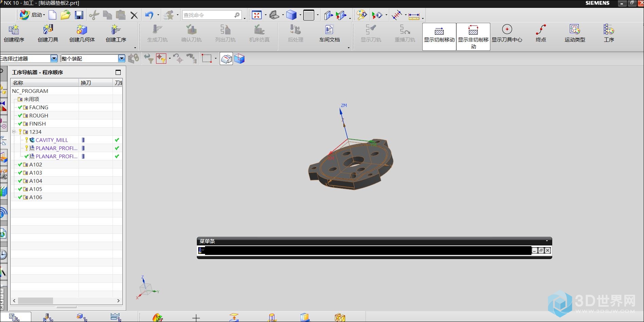The width and height of the screenshot is (644, 322).
Task: Open 创建几何体 (Create Geometry) tool
Action: coord(82,33)
